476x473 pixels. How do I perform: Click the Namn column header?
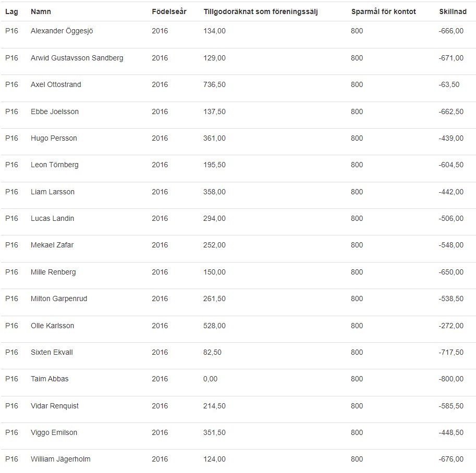pos(41,11)
